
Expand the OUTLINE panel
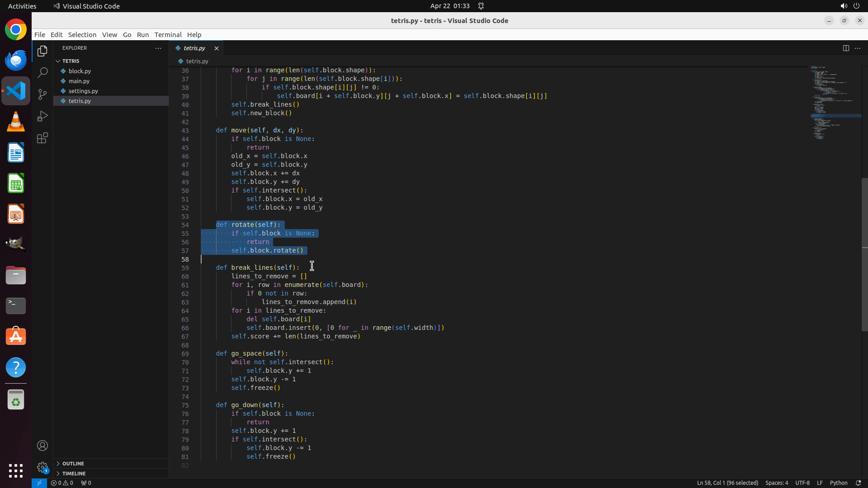[73, 464]
